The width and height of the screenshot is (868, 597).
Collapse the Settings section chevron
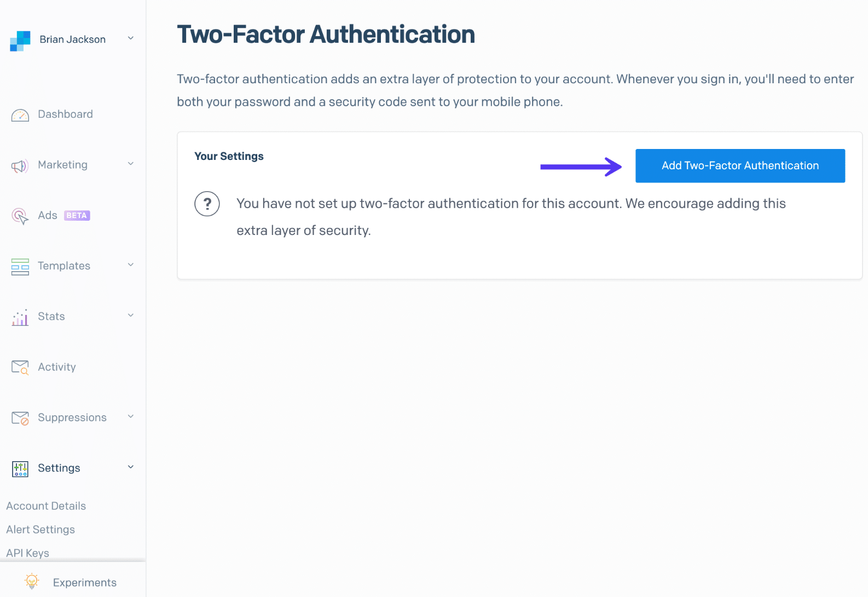pyautogui.click(x=130, y=467)
